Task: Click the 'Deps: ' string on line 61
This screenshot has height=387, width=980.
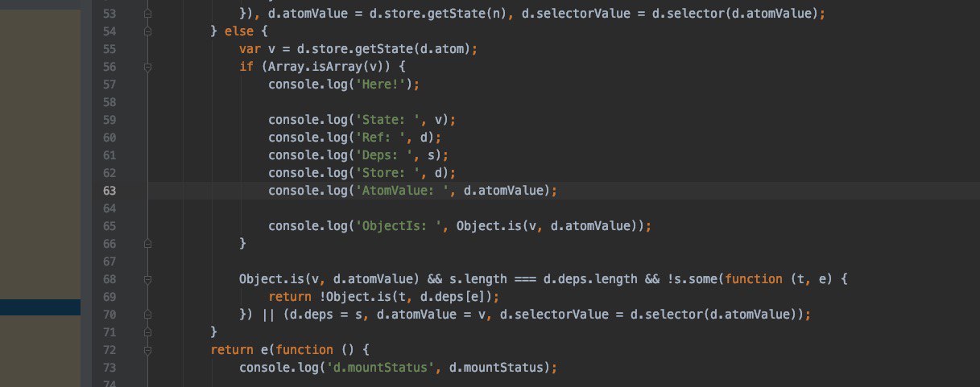Action: tap(383, 155)
